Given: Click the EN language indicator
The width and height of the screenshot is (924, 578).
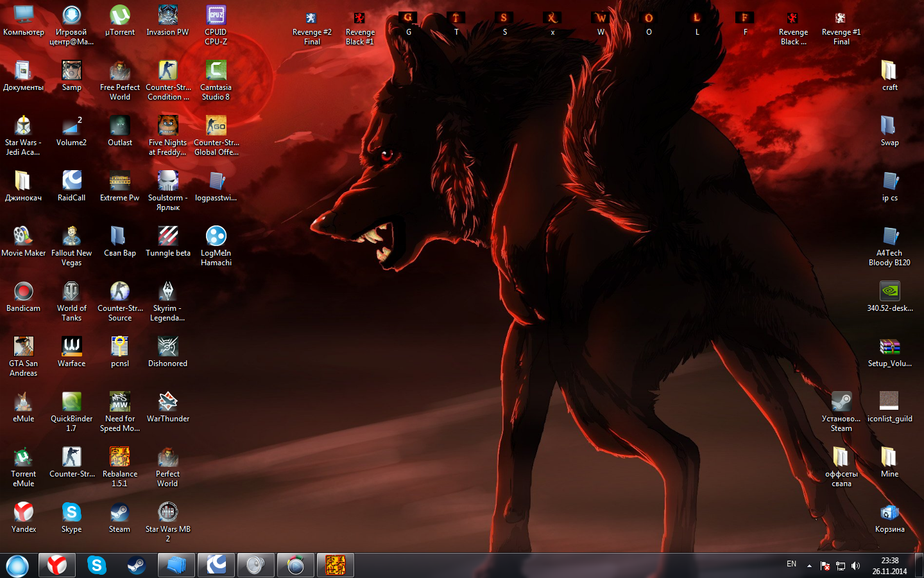Looking at the screenshot, I should (x=791, y=564).
